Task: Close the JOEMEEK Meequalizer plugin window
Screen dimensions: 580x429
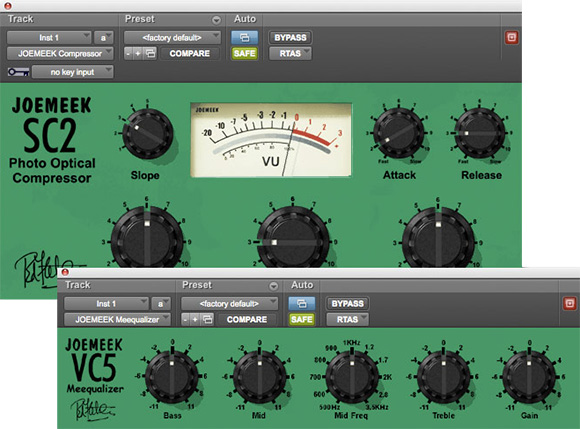Action: point(65,272)
